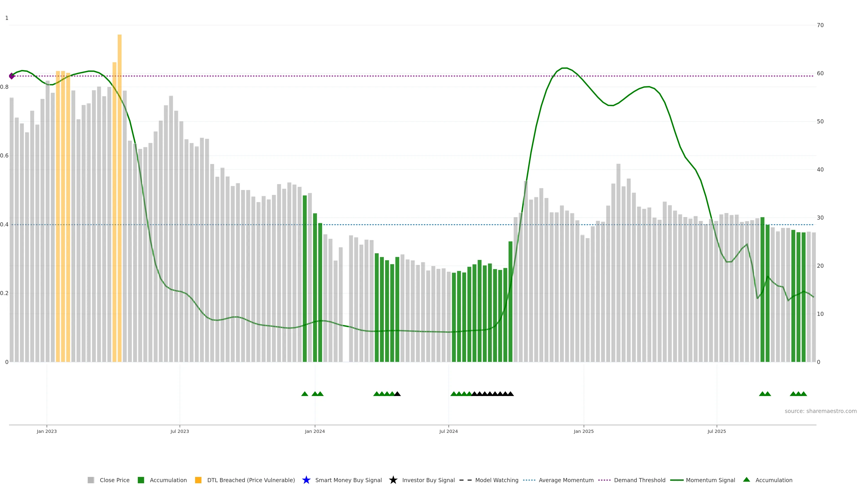Click the green Accumulation square legend swatch
The height and width of the screenshot is (488, 868).
click(141, 480)
